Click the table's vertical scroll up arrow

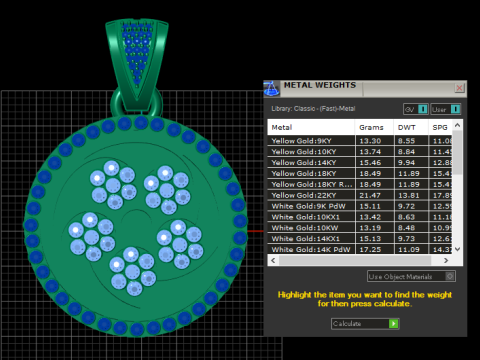click(x=457, y=125)
